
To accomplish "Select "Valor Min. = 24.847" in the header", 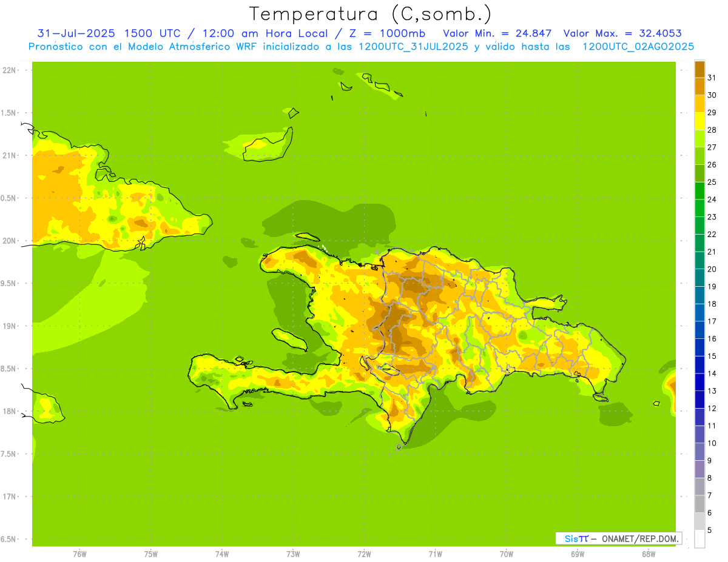I will 497,33.
